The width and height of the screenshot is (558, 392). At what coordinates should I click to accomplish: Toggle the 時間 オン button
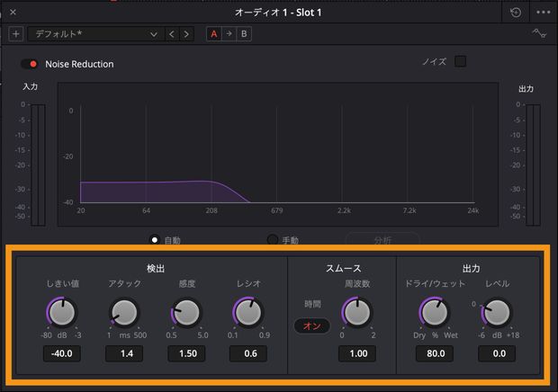click(x=312, y=325)
